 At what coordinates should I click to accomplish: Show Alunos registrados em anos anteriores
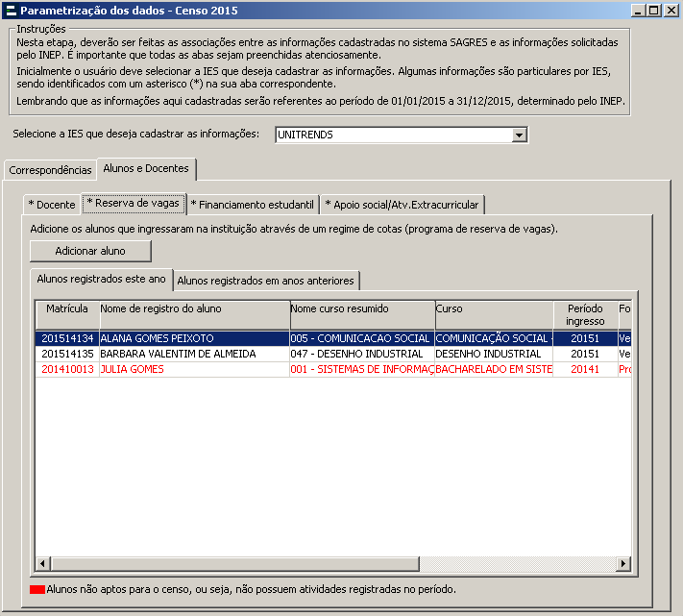266,281
